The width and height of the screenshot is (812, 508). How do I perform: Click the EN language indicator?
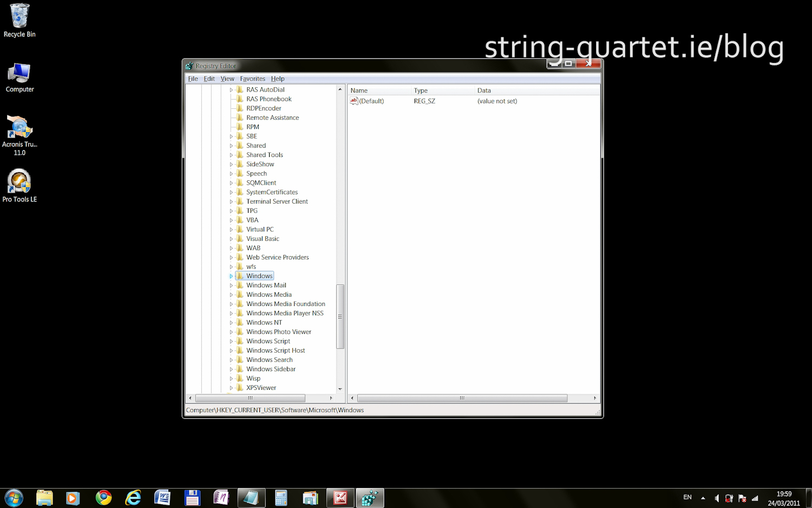(x=687, y=497)
